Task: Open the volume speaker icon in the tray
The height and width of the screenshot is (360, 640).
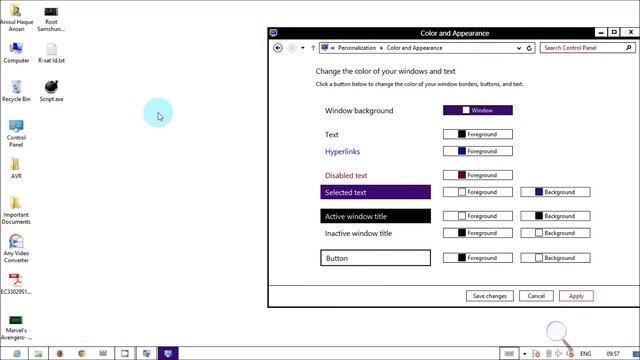Action: click(x=558, y=353)
